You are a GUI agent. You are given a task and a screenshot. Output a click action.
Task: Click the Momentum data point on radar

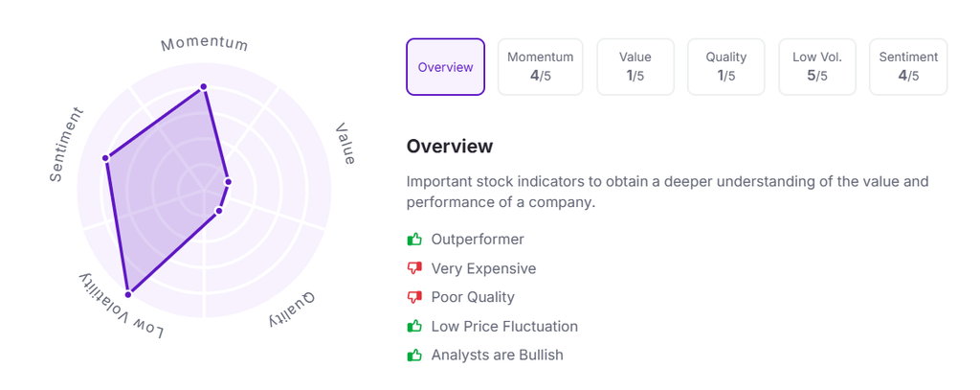tap(203, 87)
